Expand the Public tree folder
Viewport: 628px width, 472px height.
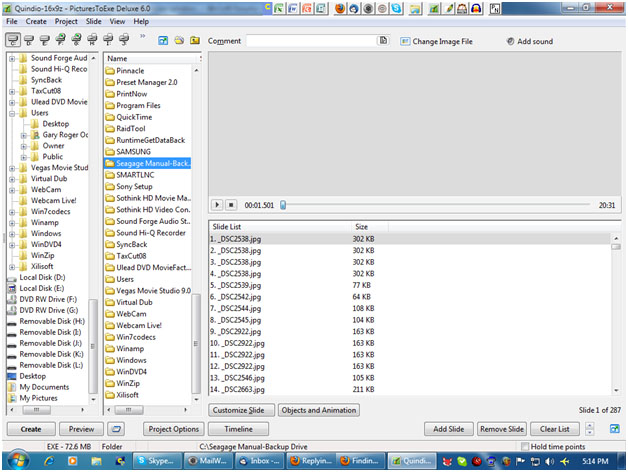24,157
